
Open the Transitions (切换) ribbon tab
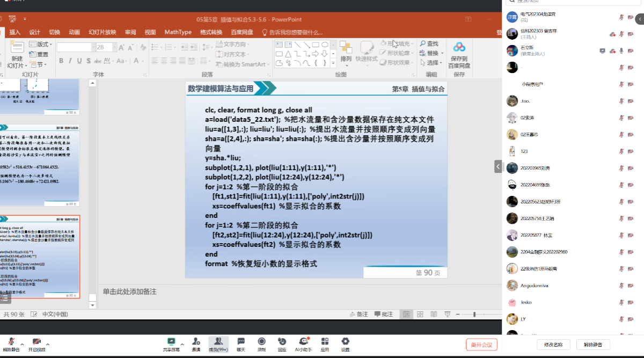(55, 32)
